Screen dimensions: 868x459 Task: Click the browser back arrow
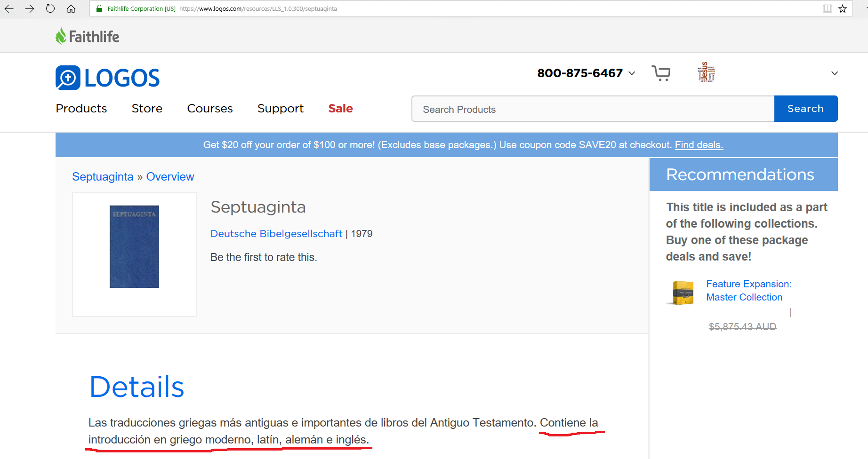point(9,8)
